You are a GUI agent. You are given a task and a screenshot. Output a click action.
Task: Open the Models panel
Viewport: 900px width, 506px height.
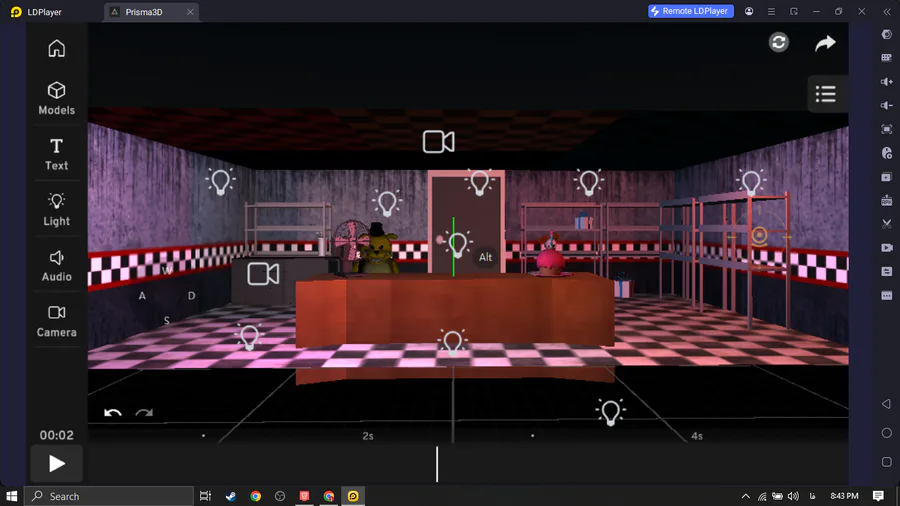[x=56, y=98]
